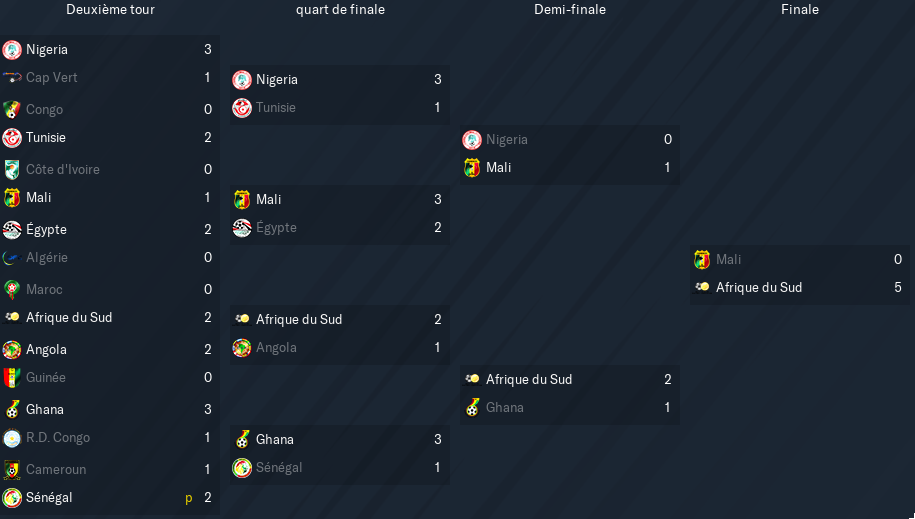Image resolution: width=915 pixels, height=519 pixels.
Task: Click the Maroc team crest
Action: (12, 290)
